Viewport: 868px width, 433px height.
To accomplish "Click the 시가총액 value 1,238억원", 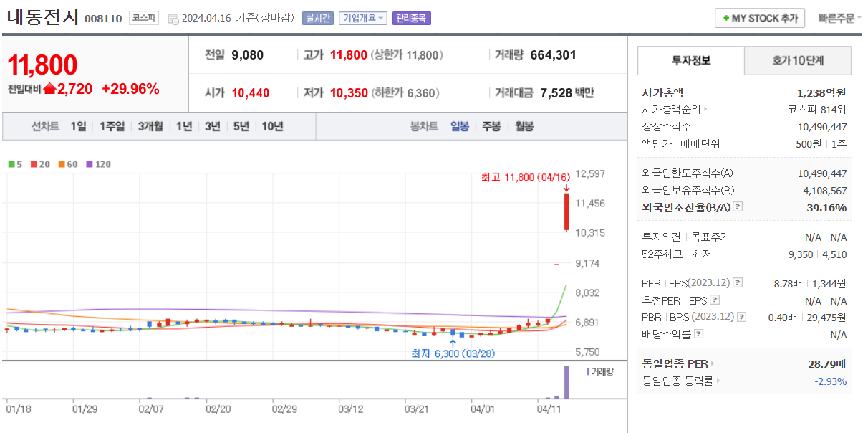I will click(x=821, y=92).
